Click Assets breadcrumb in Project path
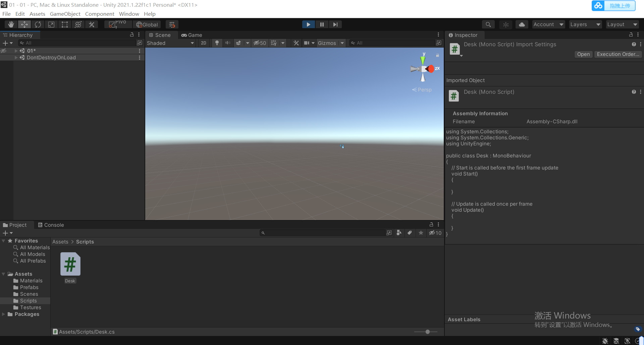Viewport: 644px width, 345px height. (60, 242)
